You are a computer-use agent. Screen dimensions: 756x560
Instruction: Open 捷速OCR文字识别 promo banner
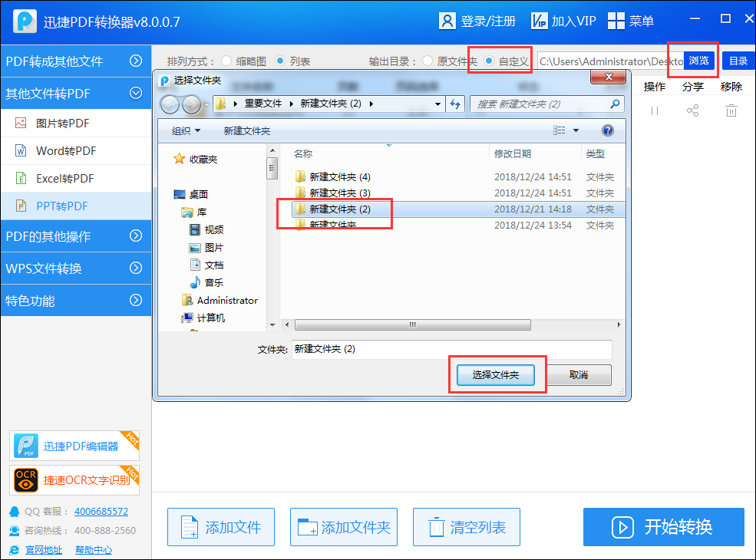(74, 480)
